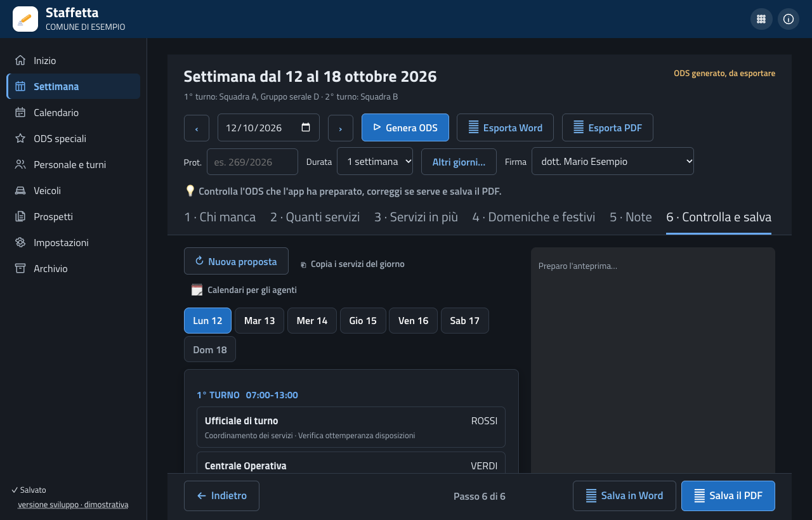Click the calendar icon beside Calendario
812x520 pixels.
(x=20, y=112)
